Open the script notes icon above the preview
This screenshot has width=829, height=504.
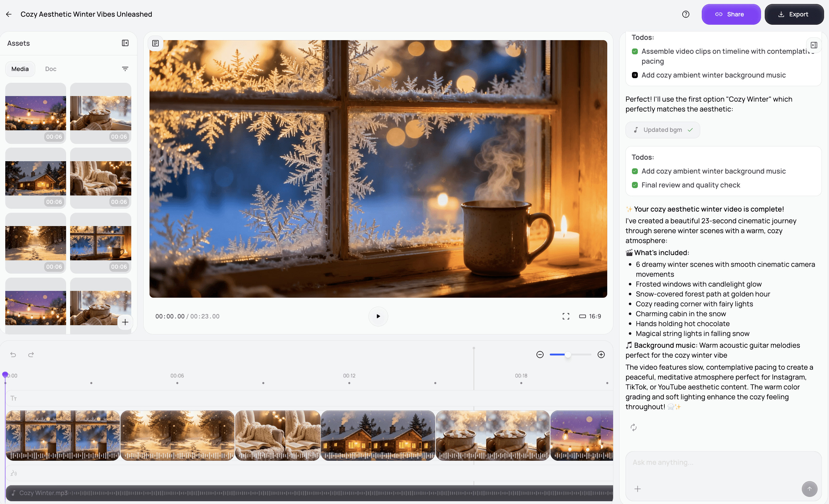155,44
